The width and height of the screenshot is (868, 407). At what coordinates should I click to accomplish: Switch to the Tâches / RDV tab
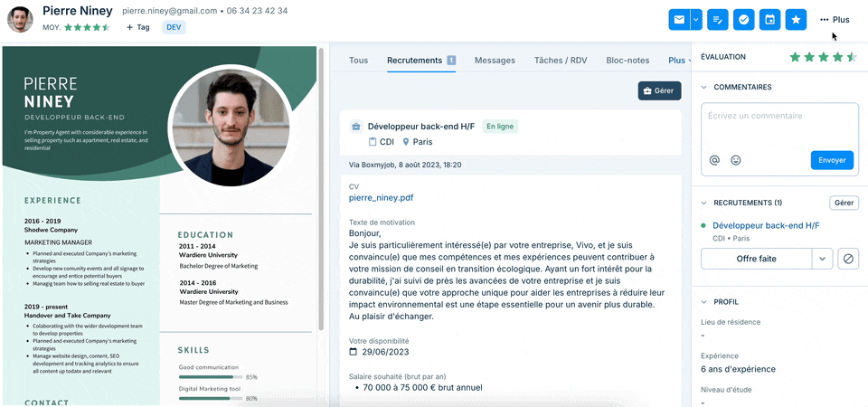coord(561,61)
